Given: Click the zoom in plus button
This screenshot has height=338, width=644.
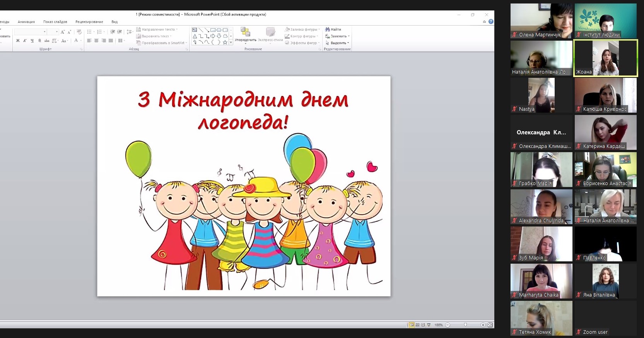Looking at the screenshot, I should 483,325.
